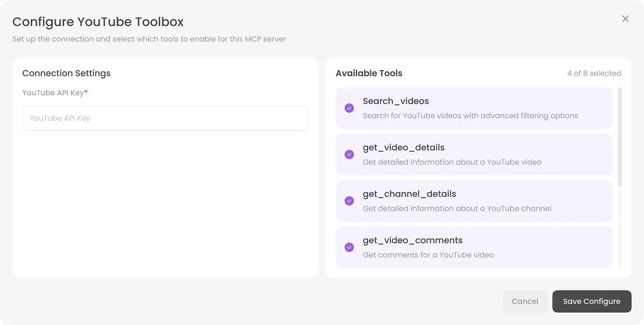Click the 'Set up the connection' subtitle text
Viewport: 644px width, 325px height.
pos(149,39)
